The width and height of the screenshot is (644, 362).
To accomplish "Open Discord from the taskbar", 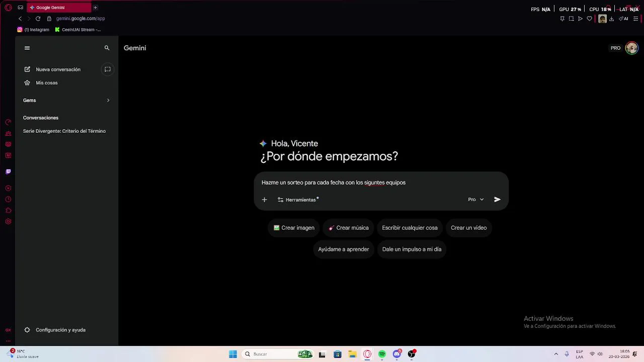I will [397, 354].
